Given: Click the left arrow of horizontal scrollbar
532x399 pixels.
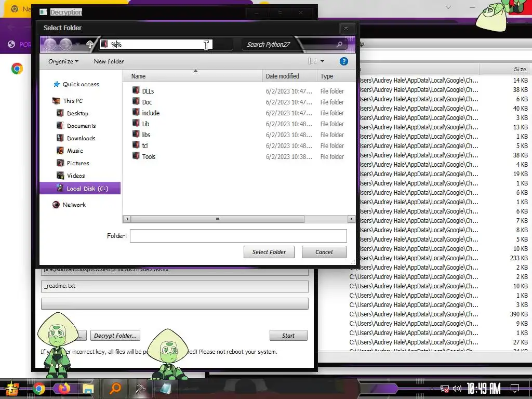Looking at the screenshot, I should tap(127, 219).
